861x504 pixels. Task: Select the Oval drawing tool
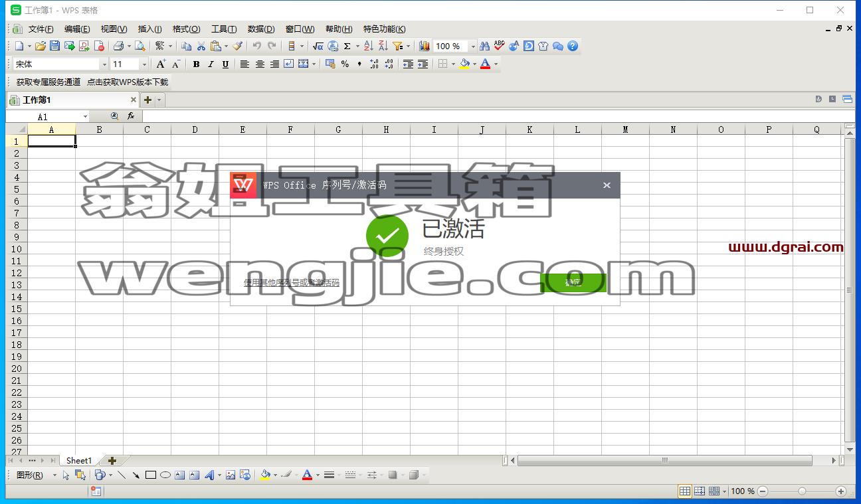pos(165,475)
